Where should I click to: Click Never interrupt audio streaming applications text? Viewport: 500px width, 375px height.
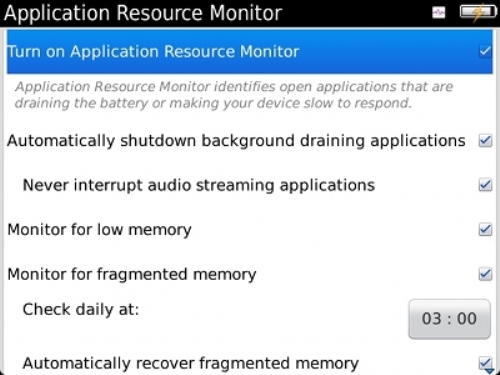(x=199, y=185)
